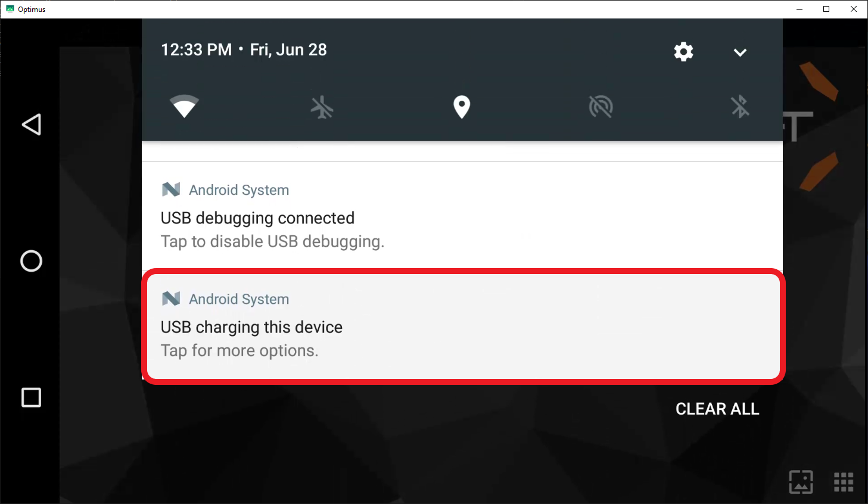Screen dimensions: 868x504
Task: Click Android System icon on USB charging notification
Action: [171, 298]
